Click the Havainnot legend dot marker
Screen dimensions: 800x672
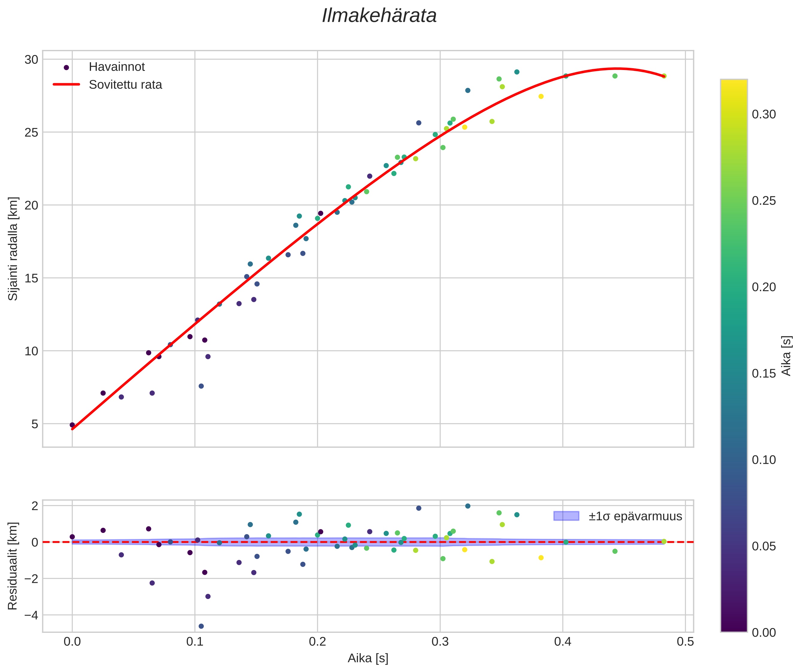[66, 67]
